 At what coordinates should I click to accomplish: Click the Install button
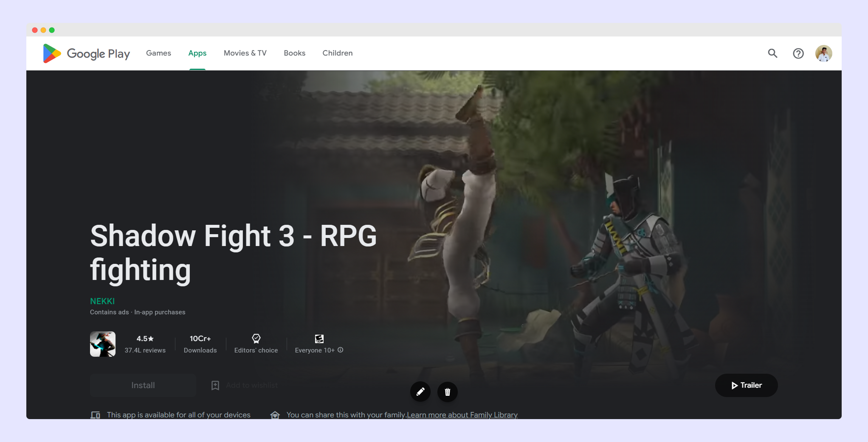[x=143, y=385]
